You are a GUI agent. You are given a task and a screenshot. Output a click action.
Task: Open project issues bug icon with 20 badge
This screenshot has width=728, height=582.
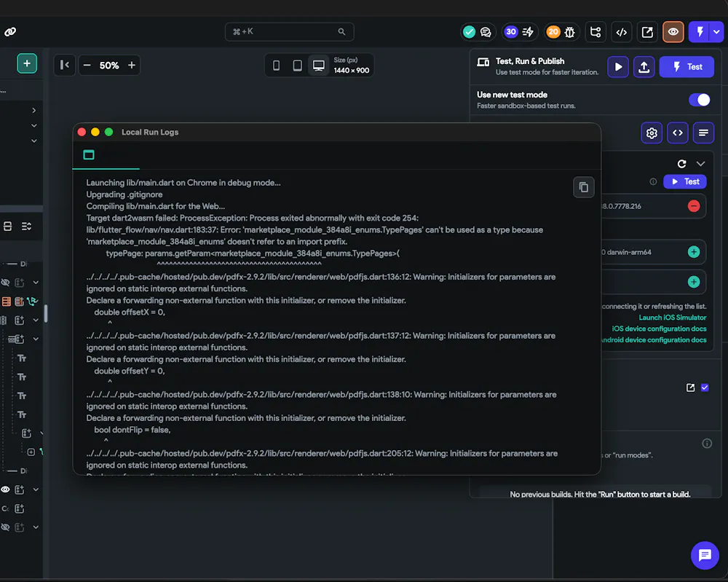(561, 32)
